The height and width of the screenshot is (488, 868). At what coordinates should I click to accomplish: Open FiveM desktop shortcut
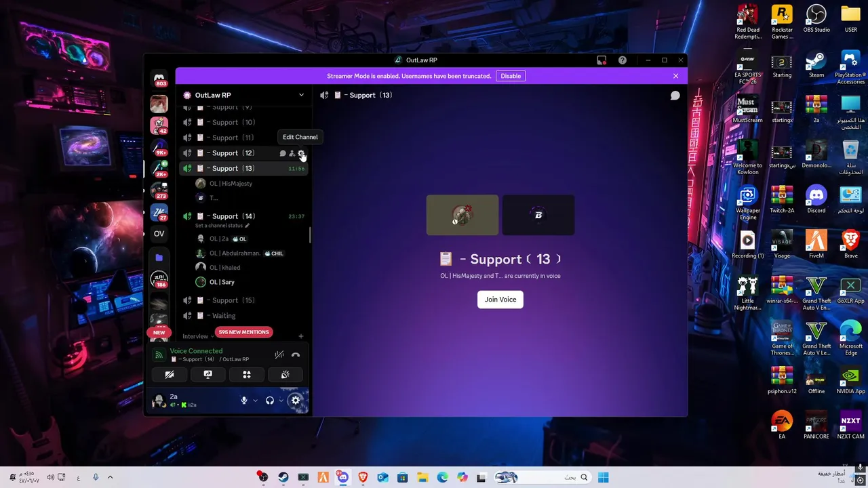816,244
